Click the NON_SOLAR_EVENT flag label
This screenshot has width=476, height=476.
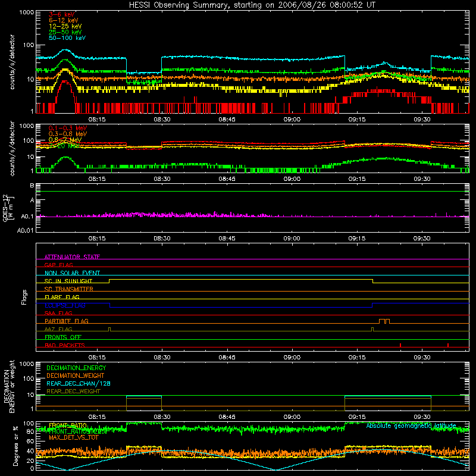pos(72,273)
